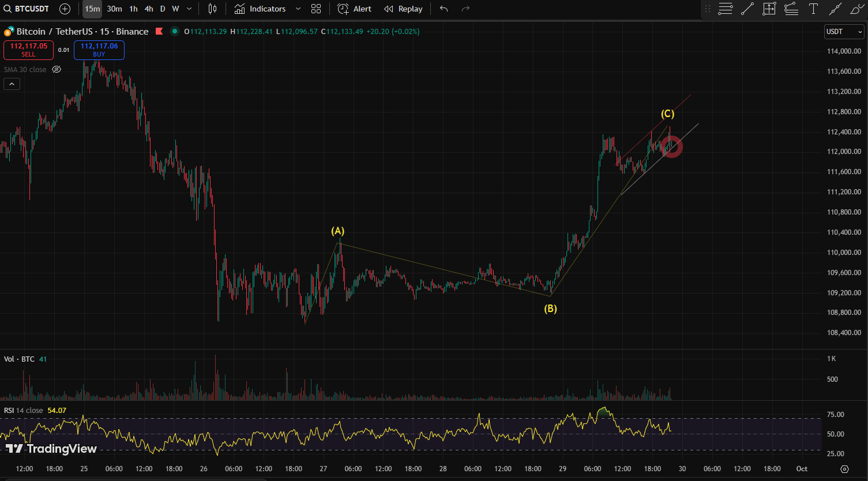Select the Text drawing tool
The height and width of the screenshot is (481, 868).
(x=813, y=9)
